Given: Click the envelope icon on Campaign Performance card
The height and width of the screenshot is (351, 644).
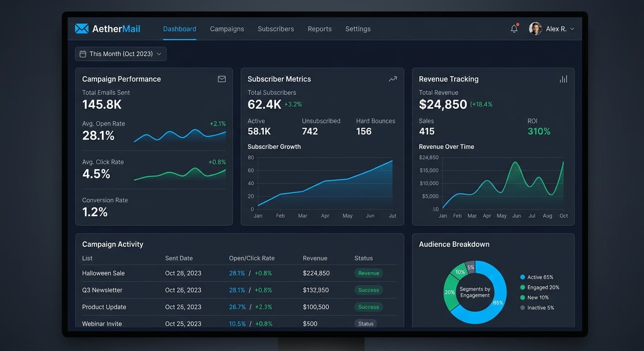Looking at the screenshot, I should pos(222,79).
